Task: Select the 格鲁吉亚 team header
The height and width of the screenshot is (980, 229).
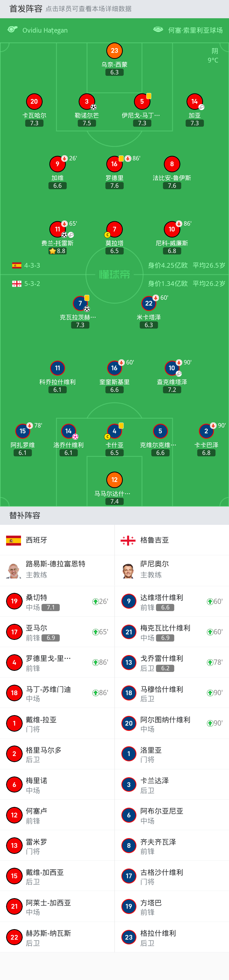Action: pyautogui.click(x=172, y=540)
